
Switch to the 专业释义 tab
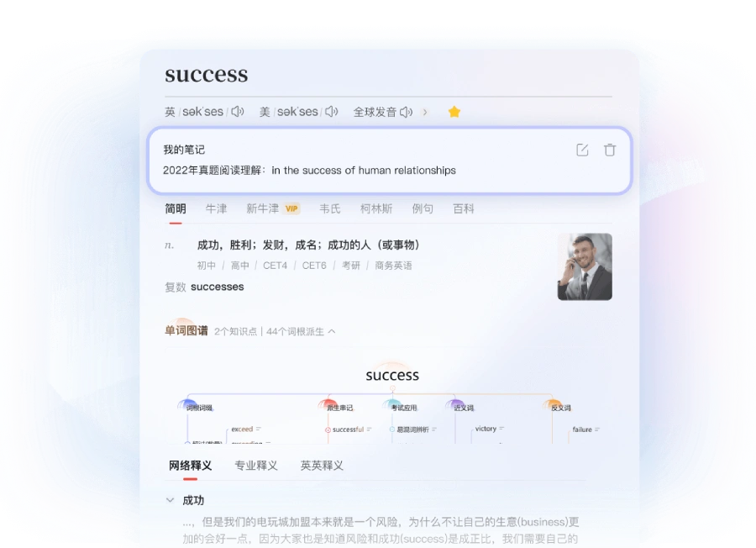point(256,465)
